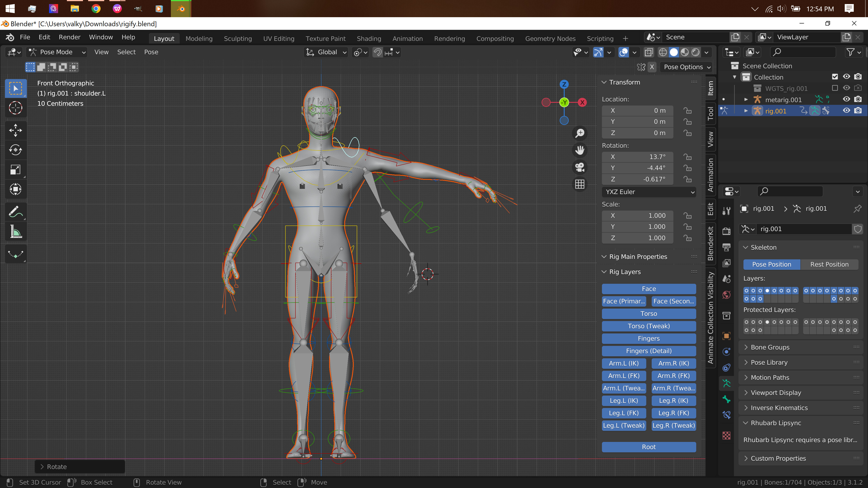
Task: Open Global transform orientation dropdown
Action: point(326,52)
